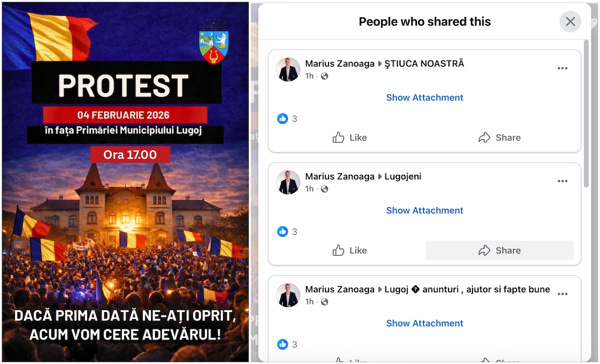Screen dimensions: 600x364
Task: Share the ȘTIUCA NOASTRĂ post
Action: (499, 138)
